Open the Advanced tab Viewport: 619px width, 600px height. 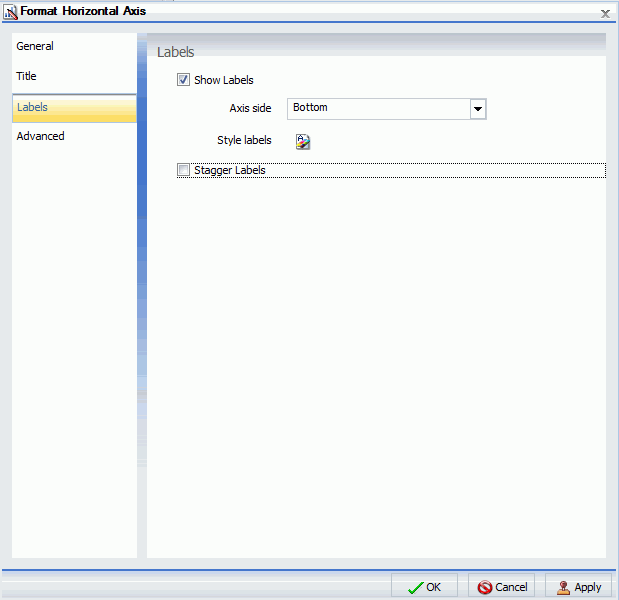[74, 136]
